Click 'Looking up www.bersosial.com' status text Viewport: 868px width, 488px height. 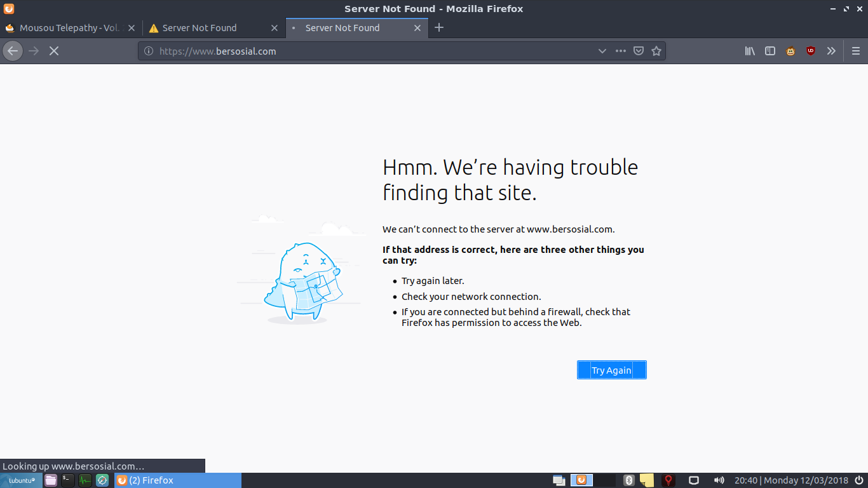point(74,466)
